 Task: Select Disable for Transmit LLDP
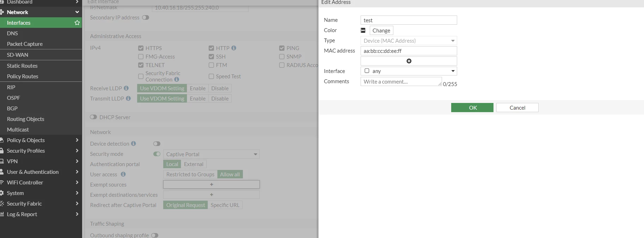(220, 98)
